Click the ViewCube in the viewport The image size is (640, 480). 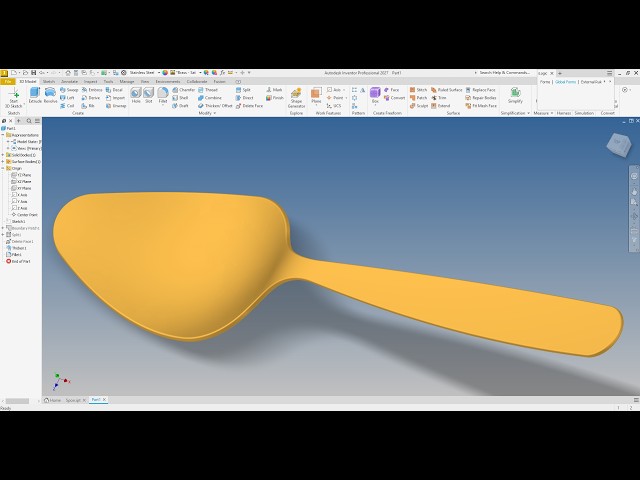pyautogui.click(x=619, y=144)
